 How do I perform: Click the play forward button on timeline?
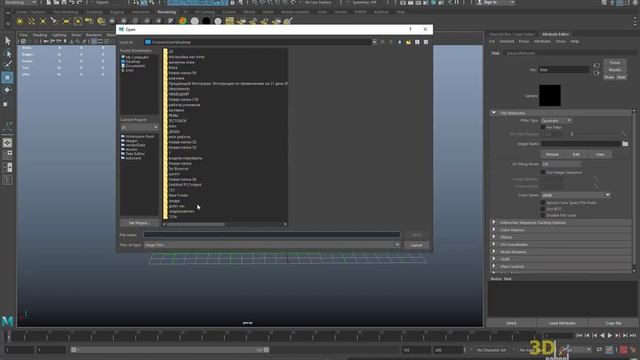click(610, 336)
